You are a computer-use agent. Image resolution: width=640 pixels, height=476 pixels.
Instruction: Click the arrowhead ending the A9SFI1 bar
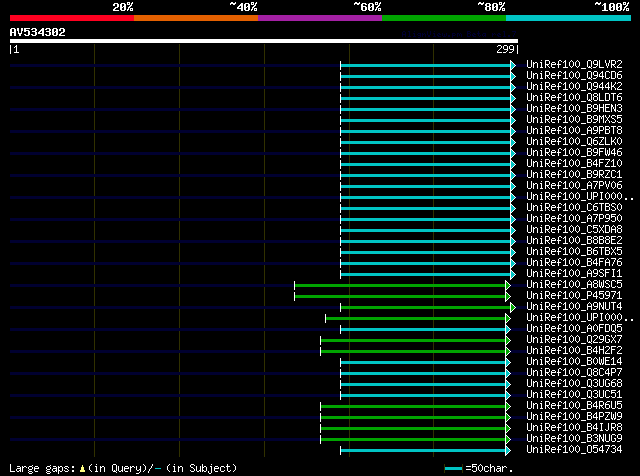pos(513,274)
